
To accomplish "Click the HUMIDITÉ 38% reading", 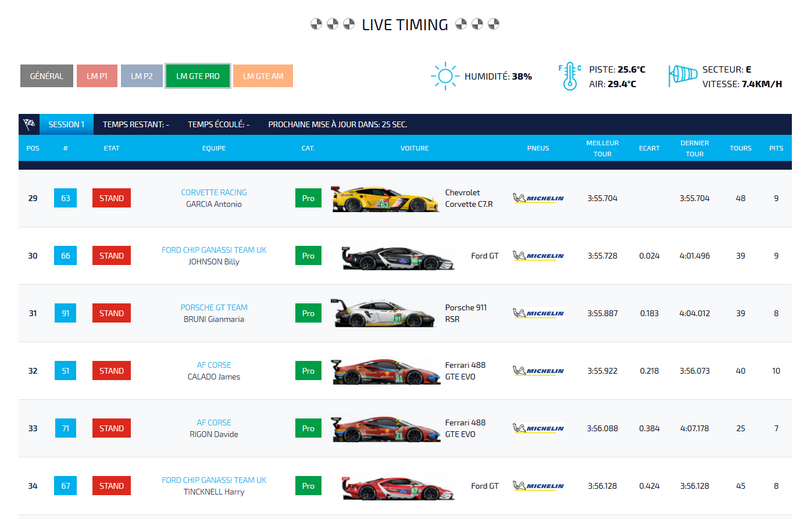I will point(498,77).
